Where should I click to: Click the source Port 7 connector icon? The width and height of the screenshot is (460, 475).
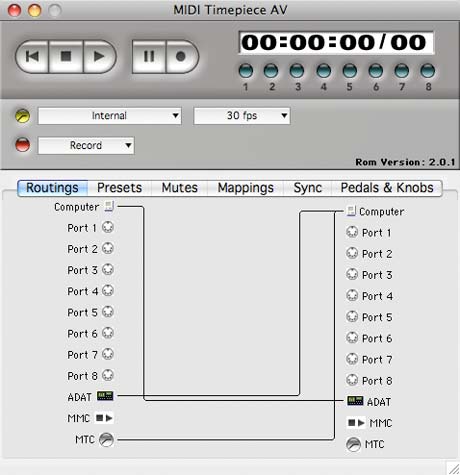tap(108, 354)
